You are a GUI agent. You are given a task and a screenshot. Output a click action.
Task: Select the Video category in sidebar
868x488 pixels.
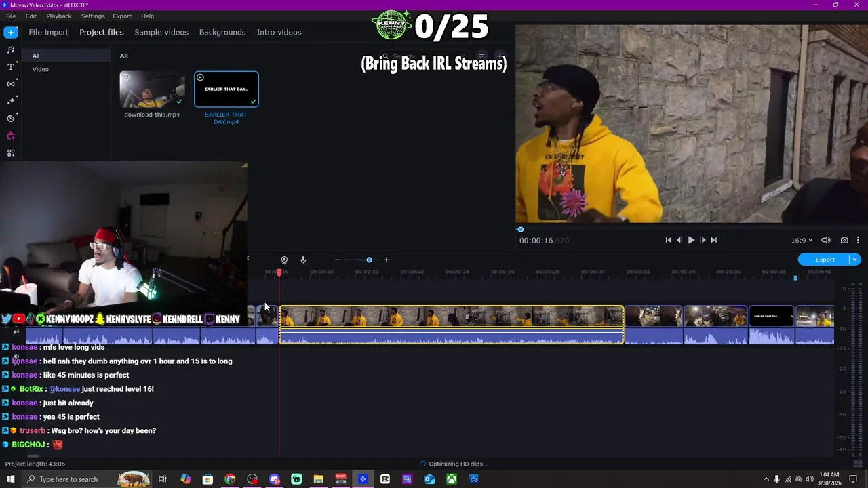(41, 69)
